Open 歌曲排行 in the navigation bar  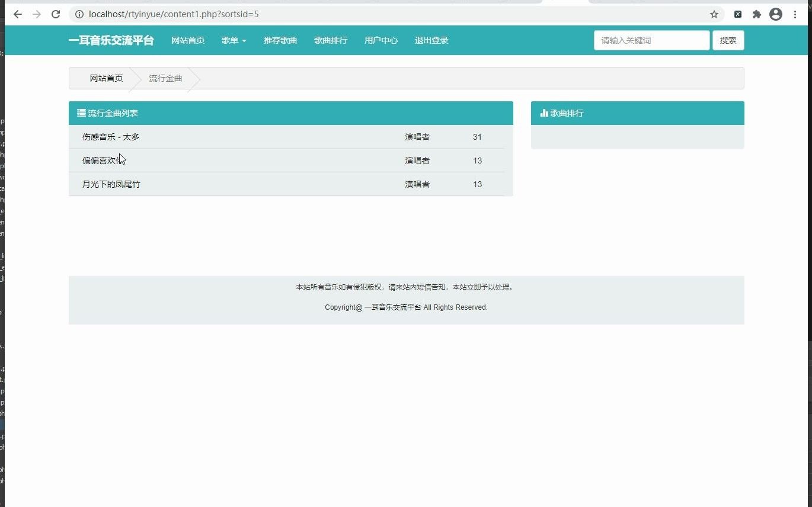[x=331, y=40]
